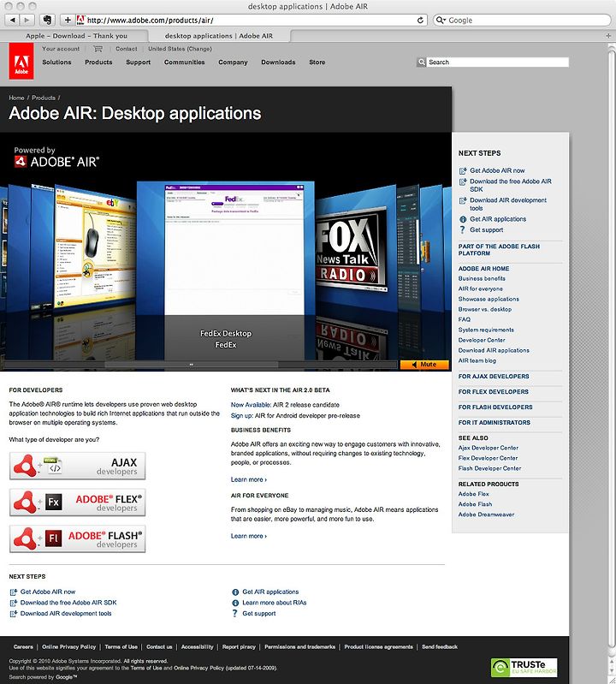
Task: Focus the Google search field
Action: tap(522, 20)
